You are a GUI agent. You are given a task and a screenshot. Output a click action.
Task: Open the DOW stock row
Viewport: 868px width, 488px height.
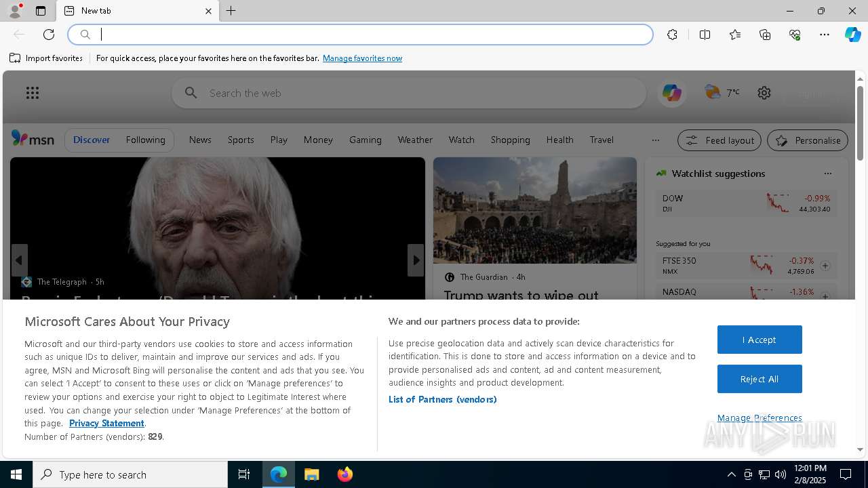click(x=746, y=203)
